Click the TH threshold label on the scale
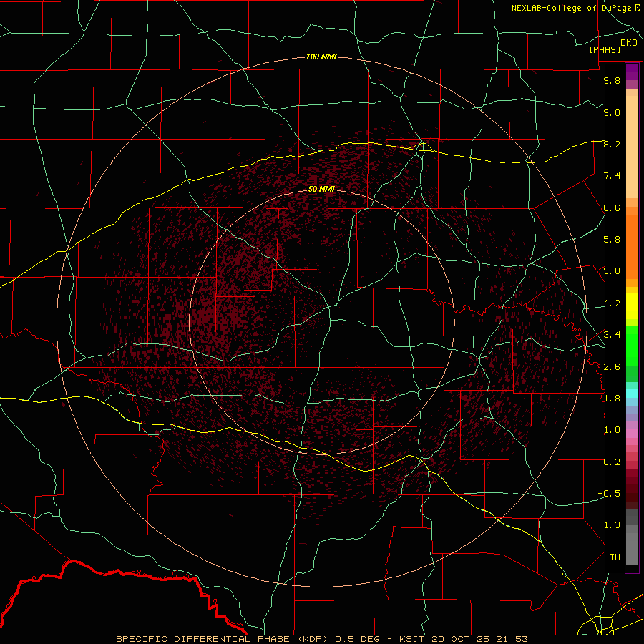The height and width of the screenshot is (644, 644). [x=615, y=557]
